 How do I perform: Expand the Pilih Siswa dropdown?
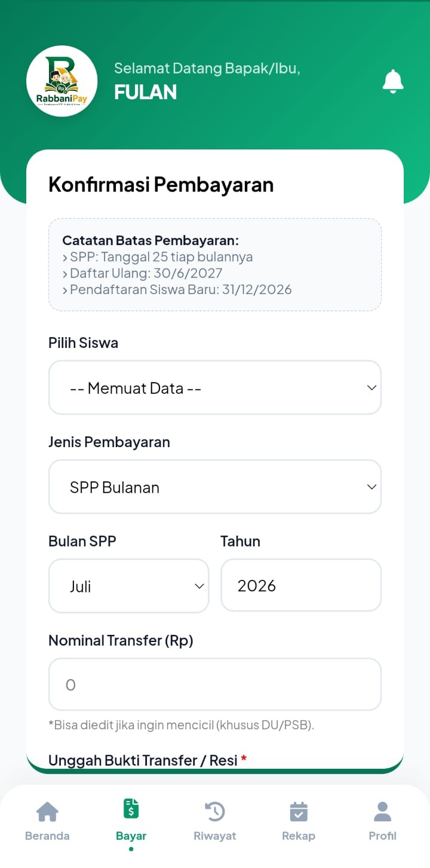[x=215, y=387]
